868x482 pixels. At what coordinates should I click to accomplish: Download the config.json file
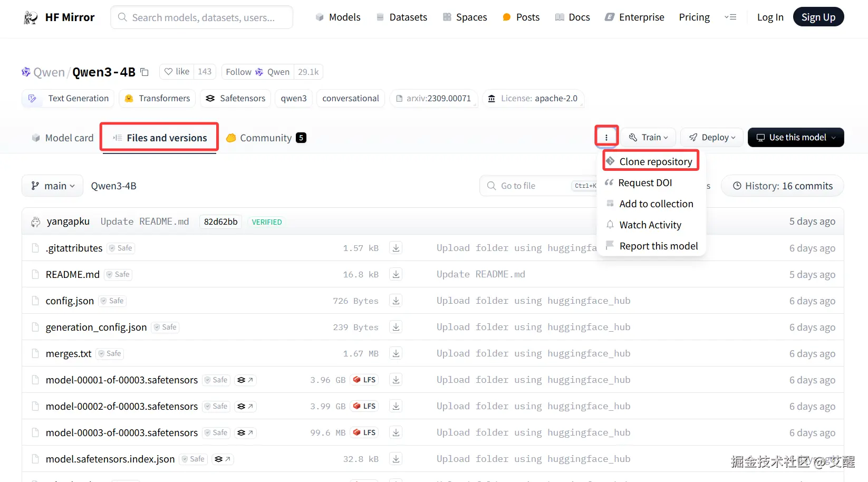click(396, 301)
